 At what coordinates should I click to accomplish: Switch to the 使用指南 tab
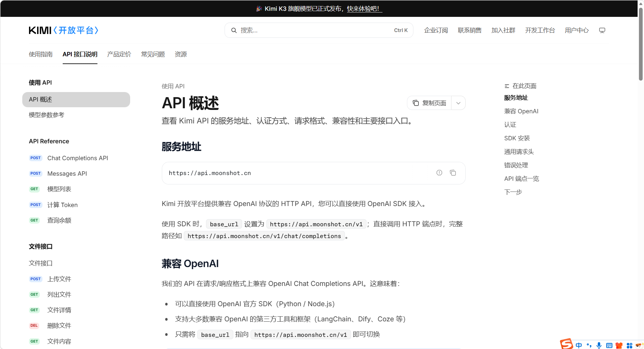pyautogui.click(x=41, y=54)
